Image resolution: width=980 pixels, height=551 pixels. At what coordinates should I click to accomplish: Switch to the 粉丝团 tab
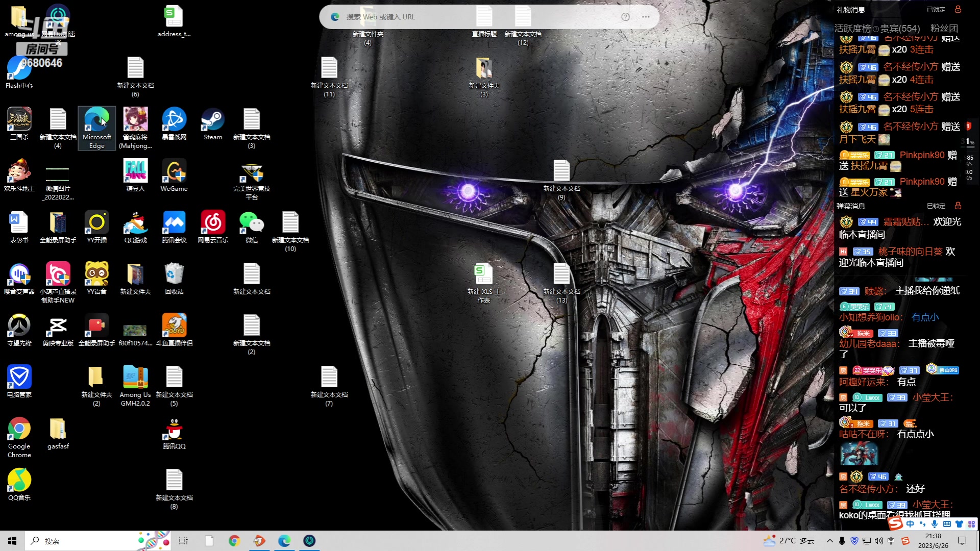944,29
